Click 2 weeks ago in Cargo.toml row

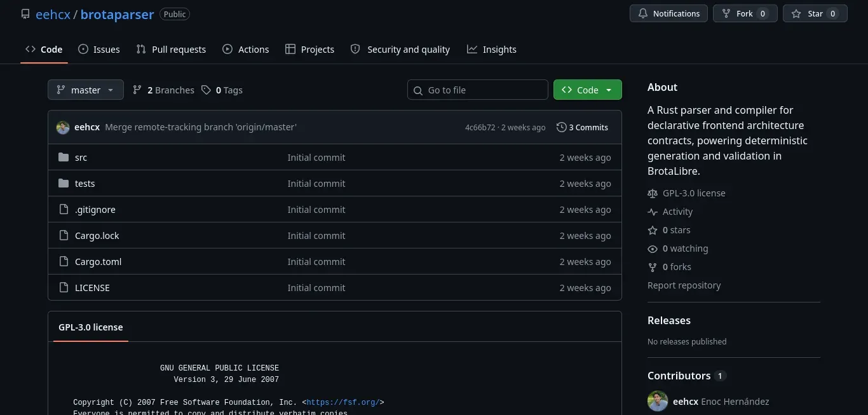point(585,261)
